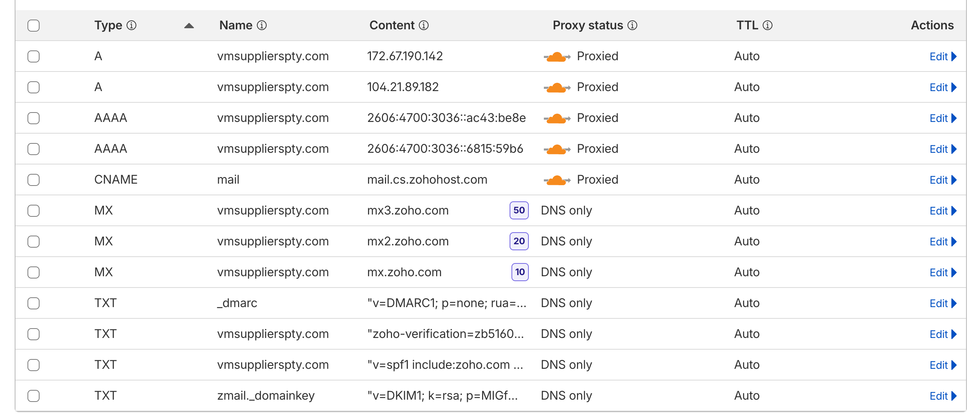Select the _dmarc TXT record checkbox

click(x=34, y=303)
